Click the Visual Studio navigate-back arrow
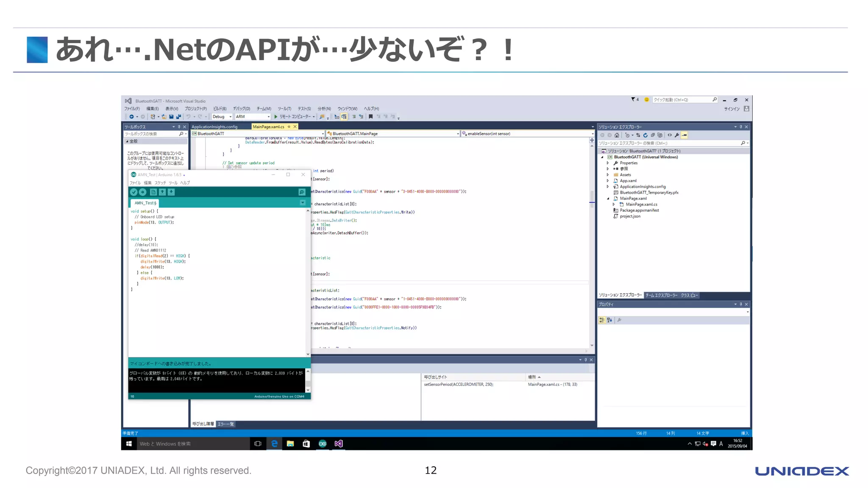This screenshot has width=868, height=488. click(x=132, y=116)
